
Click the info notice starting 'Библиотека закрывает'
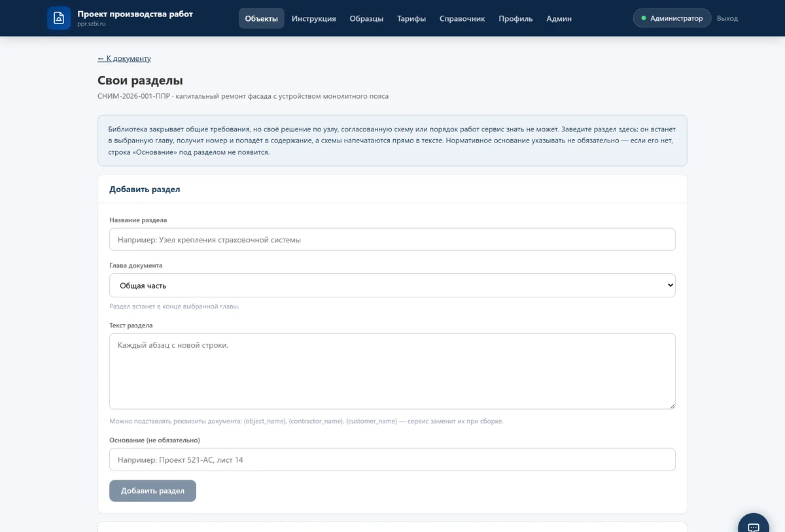point(392,141)
